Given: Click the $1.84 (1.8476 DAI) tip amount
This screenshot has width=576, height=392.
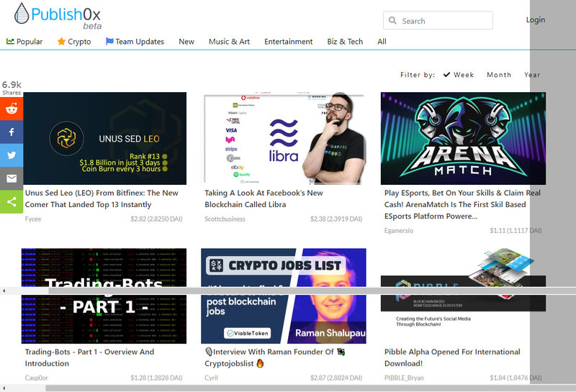Looking at the screenshot, I should 516,378.
